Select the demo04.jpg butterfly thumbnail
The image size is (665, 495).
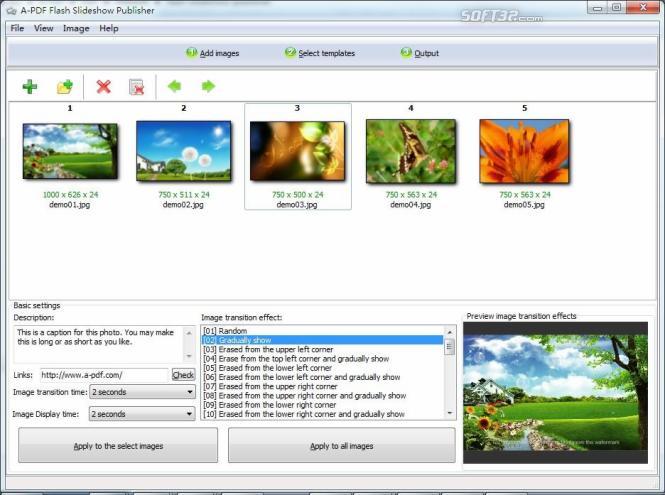click(411, 151)
